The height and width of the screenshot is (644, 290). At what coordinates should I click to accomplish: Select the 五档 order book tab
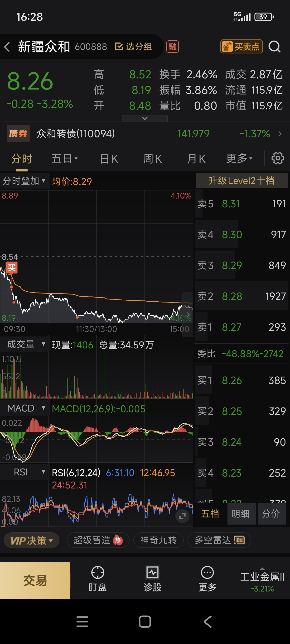click(210, 514)
